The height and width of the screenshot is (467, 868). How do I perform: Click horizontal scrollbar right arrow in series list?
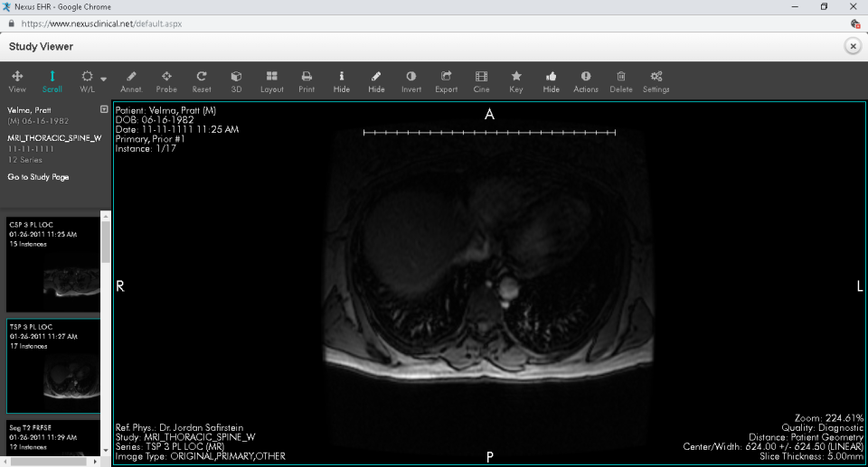95,461
